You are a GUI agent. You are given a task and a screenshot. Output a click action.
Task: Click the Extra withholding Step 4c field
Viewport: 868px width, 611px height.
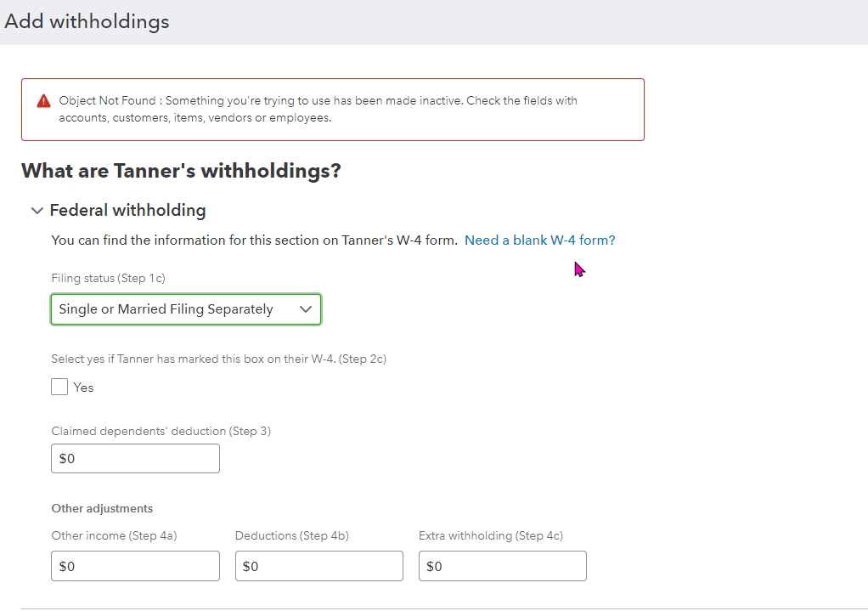click(502, 565)
